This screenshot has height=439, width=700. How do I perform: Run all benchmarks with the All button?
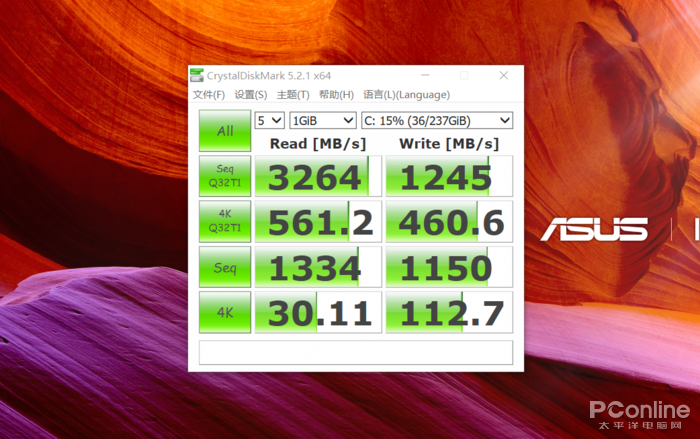point(224,131)
